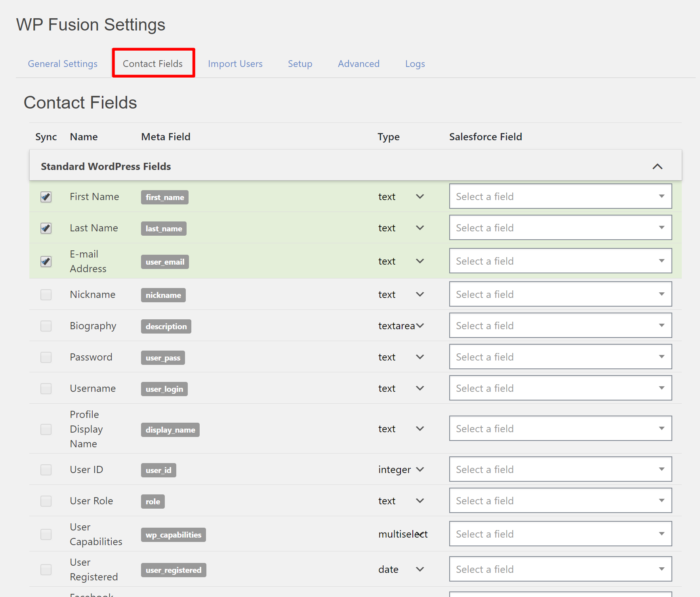The height and width of the screenshot is (597, 700).
Task: Select a Salesforce field for E-mail Address
Action: coord(560,261)
